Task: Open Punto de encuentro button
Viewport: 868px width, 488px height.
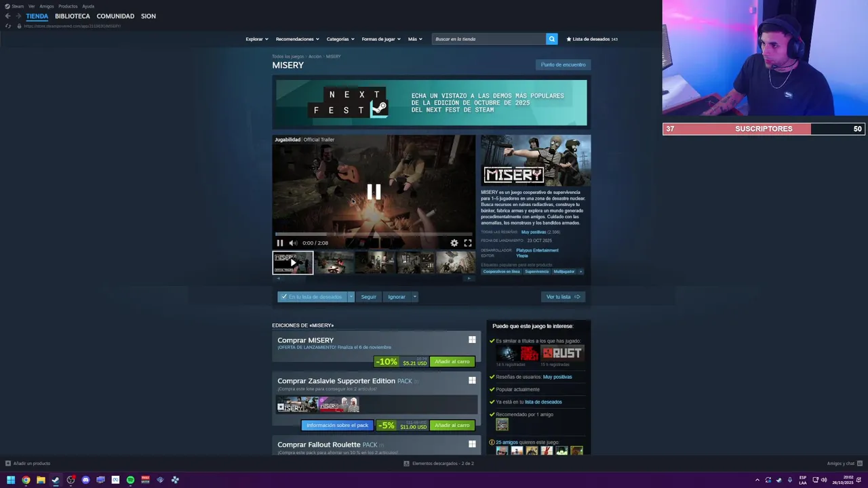Action: tap(563, 64)
